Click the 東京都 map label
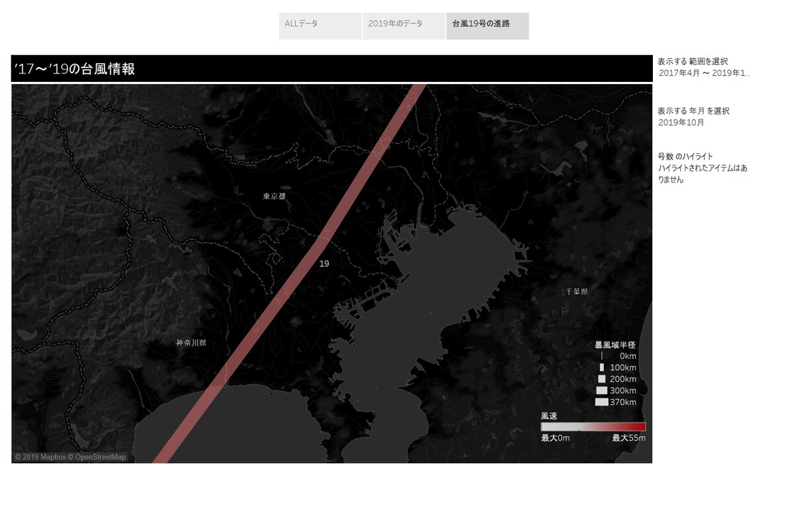This screenshot has height=532, width=807. pyautogui.click(x=274, y=196)
